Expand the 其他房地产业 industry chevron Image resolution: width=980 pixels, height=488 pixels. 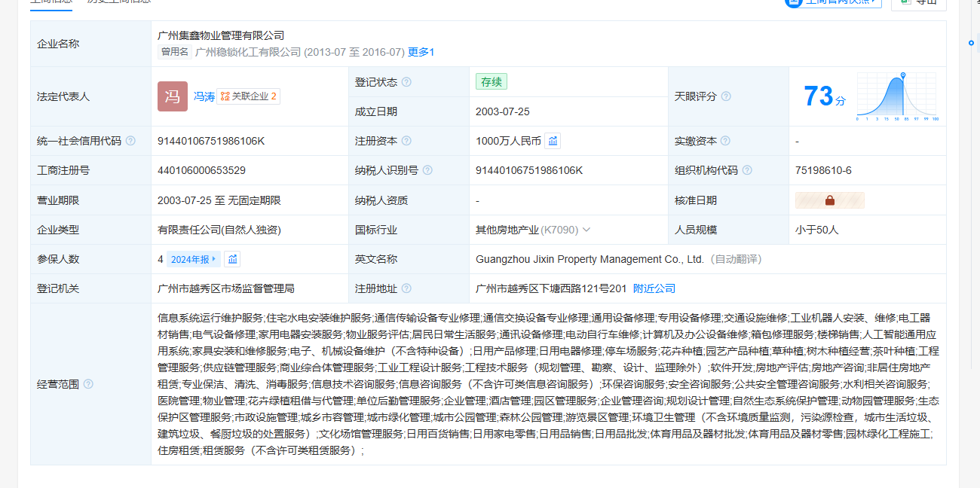[586, 230]
